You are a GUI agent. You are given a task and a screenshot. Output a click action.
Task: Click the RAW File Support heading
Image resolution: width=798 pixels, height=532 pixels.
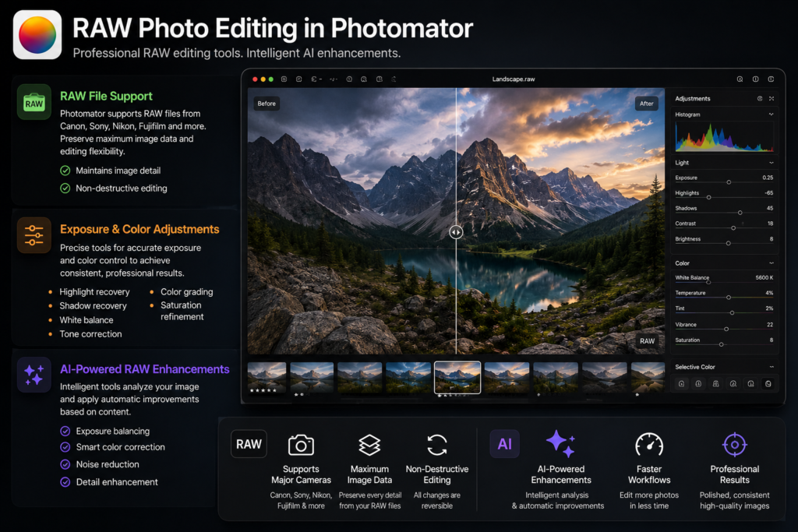[106, 96]
